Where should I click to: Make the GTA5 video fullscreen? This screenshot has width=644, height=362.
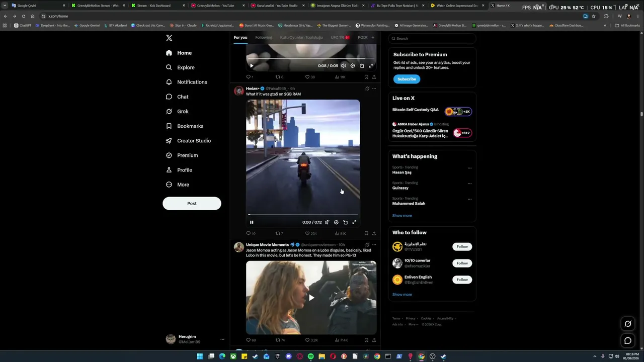[354, 222]
